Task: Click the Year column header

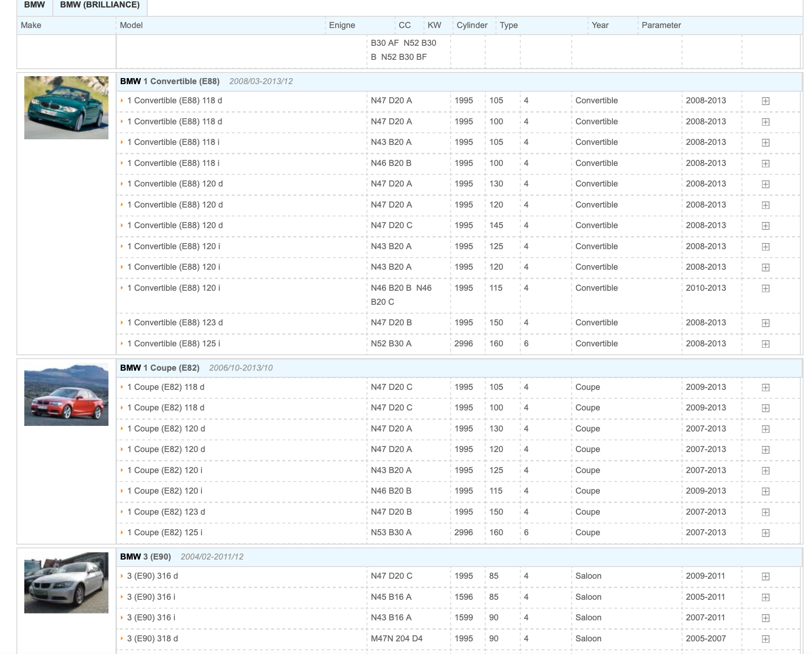Action: (x=600, y=25)
